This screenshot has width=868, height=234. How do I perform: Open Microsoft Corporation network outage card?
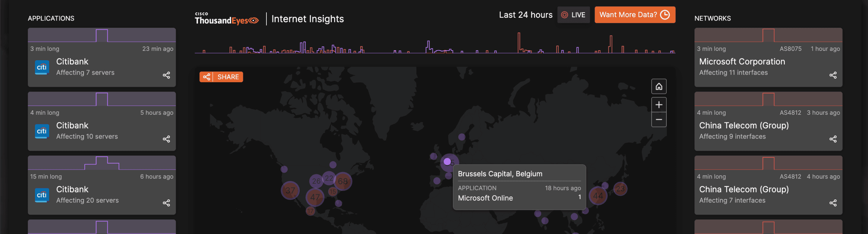(x=768, y=57)
